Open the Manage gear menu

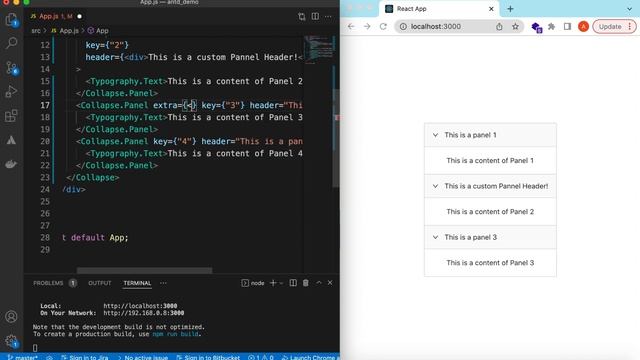tap(11, 341)
